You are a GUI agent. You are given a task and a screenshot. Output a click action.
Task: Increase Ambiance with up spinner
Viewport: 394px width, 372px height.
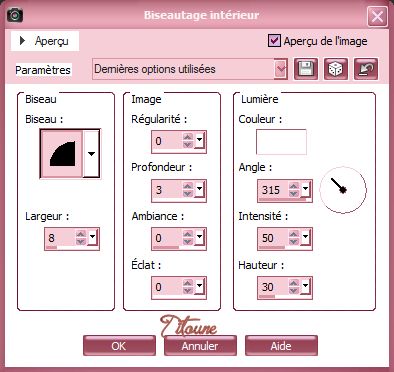pyautogui.click(x=188, y=234)
